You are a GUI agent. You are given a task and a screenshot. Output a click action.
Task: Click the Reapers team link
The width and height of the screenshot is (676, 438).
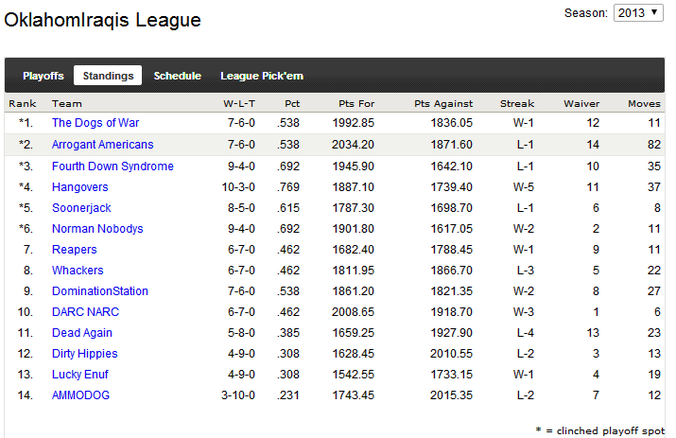click(x=74, y=250)
